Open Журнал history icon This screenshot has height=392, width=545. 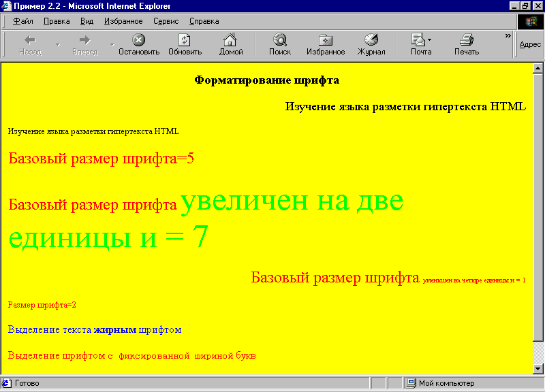click(x=371, y=39)
